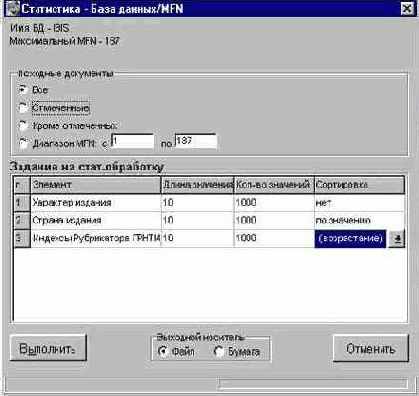Screen dimensions: 419x396
Task: Select the "Диапазон MFN" radio button
Action: (23, 144)
